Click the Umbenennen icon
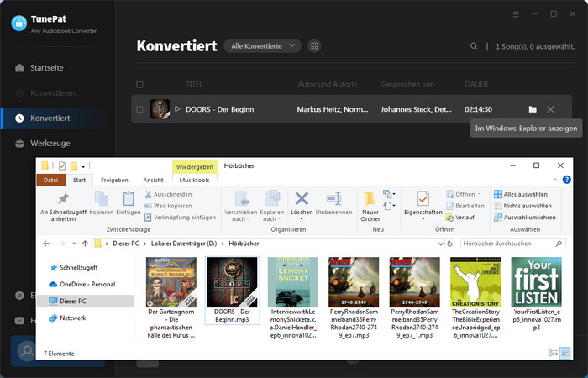 coord(333,199)
